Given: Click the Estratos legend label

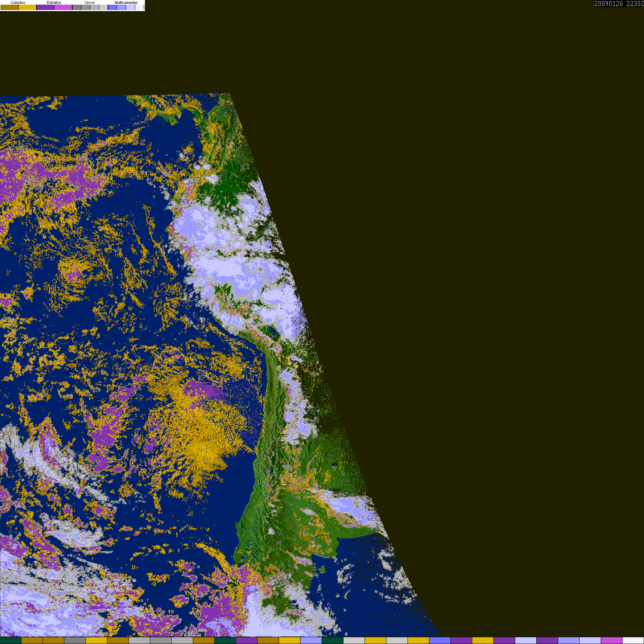Looking at the screenshot, I should [54, 3].
